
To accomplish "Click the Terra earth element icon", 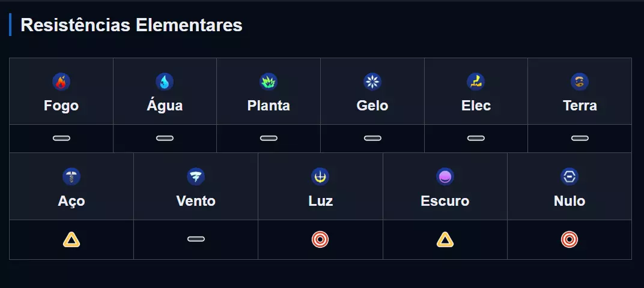I will click(580, 82).
